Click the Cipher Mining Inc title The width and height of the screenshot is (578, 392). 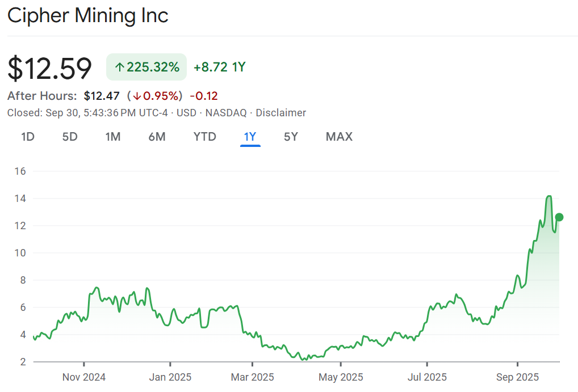(88, 15)
